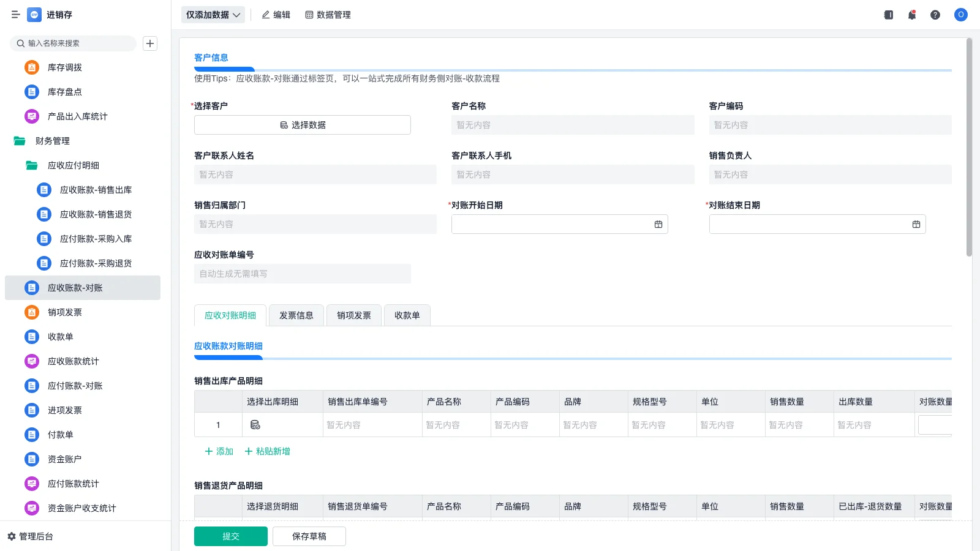Click the 应收账款对账明细 section heading
Viewport: 980px width, 551px height.
[x=228, y=346]
